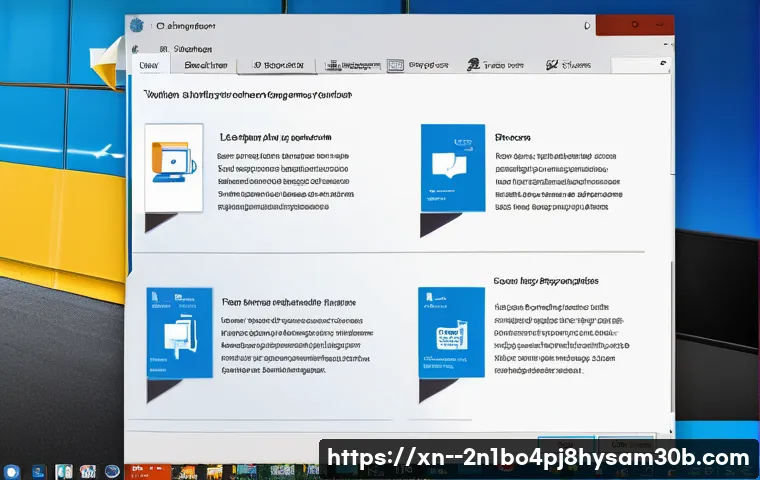Click the blue card icon tile at lower right
This screenshot has height=480, width=760.
(x=452, y=333)
